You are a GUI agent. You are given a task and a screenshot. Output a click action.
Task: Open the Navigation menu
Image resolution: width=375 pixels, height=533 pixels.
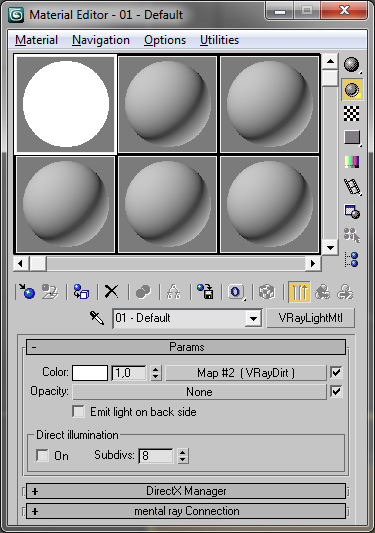click(x=101, y=40)
